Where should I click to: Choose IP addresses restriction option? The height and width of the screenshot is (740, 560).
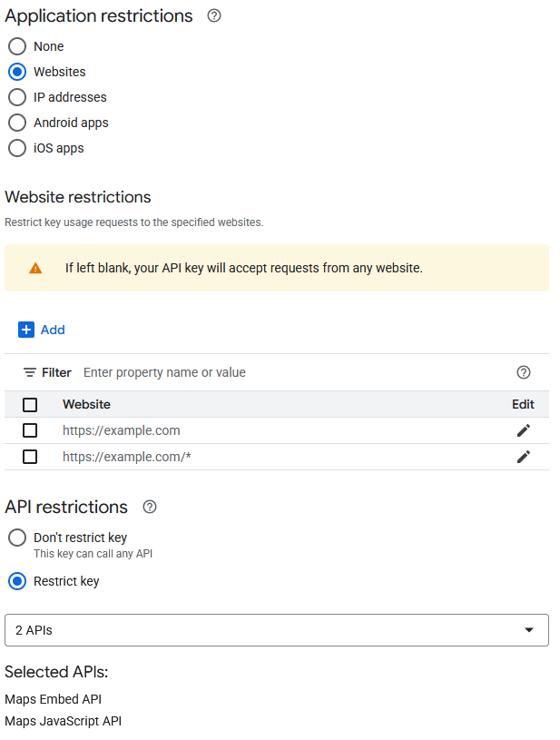(17, 97)
